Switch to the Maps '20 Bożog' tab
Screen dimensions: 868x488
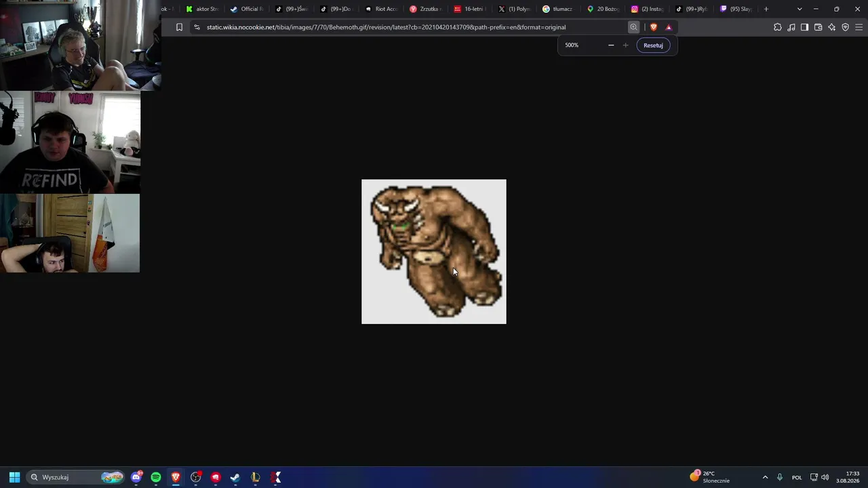603,9
